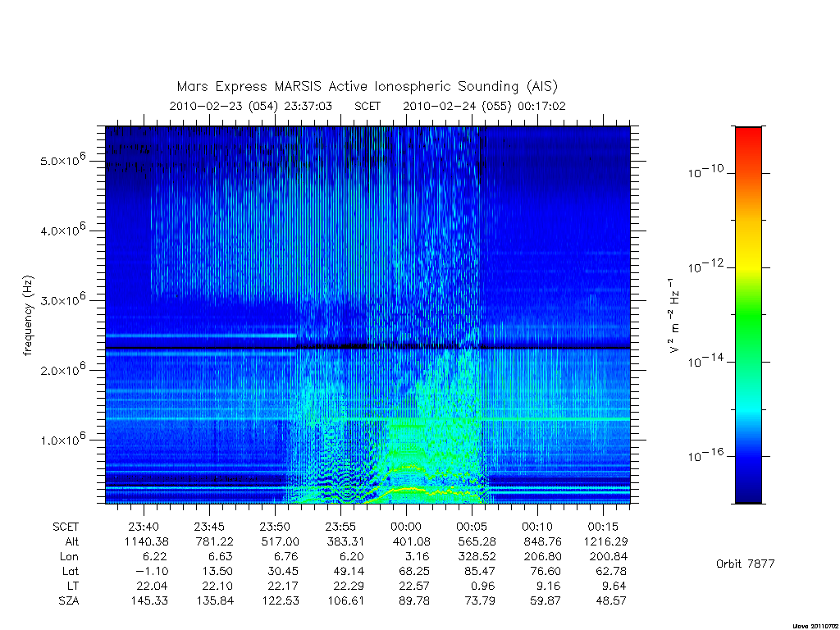The width and height of the screenshot is (840, 630).
Task: Click the cyan horizontal band near 1.3 MHz
Action: pyautogui.click(x=367, y=419)
